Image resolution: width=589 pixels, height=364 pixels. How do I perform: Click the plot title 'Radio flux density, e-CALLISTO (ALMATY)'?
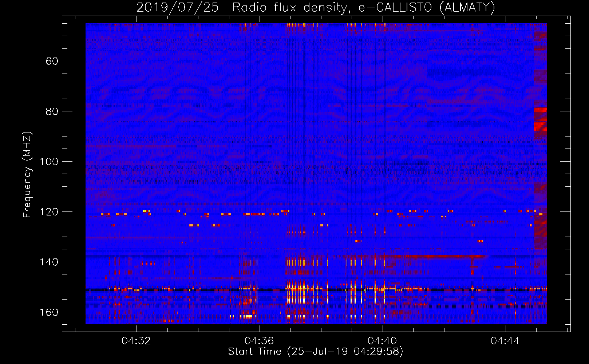(x=364, y=7)
